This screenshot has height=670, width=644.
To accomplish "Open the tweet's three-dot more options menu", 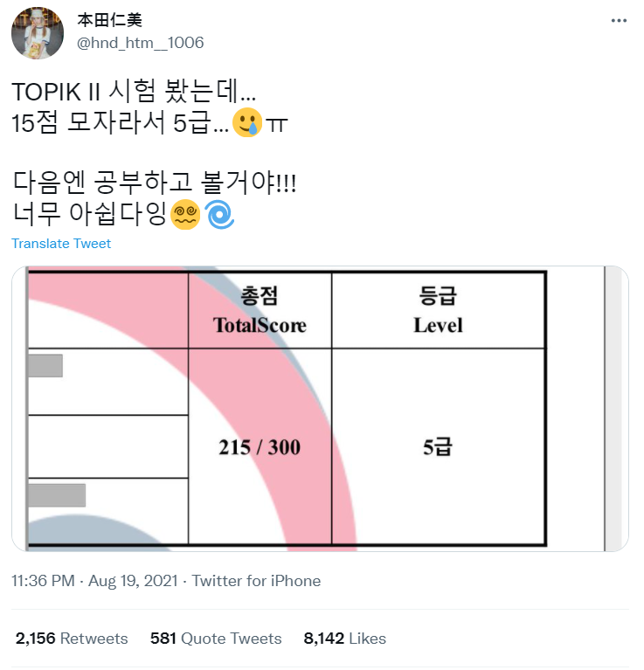I will coord(618,20).
